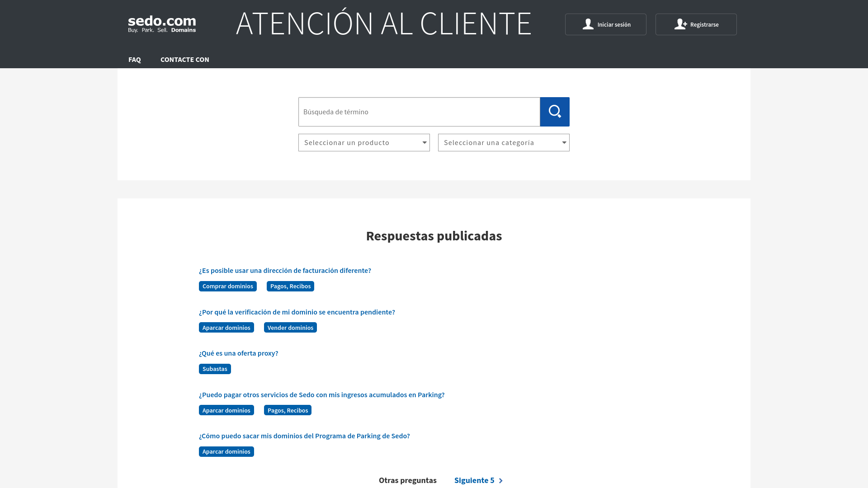Click the add-user icon in Registrarse

click(x=680, y=24)
